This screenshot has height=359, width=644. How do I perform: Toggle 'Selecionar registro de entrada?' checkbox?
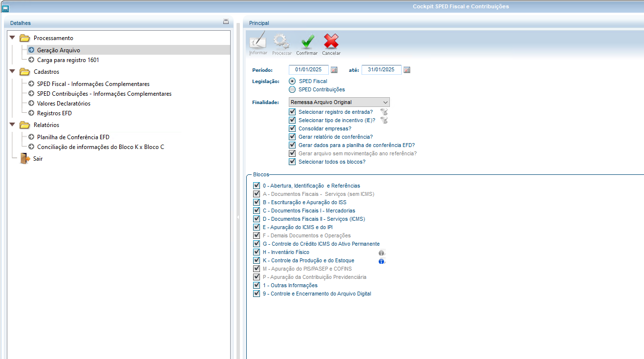[292, 112]
